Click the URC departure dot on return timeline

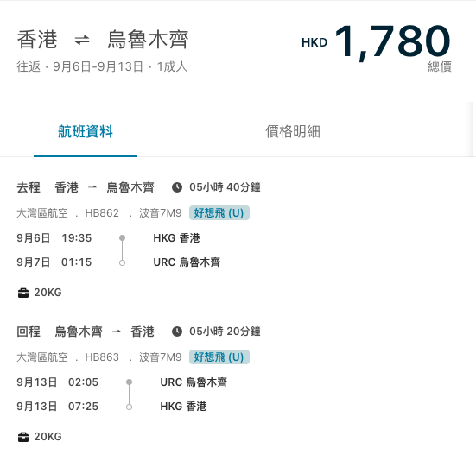[x=129, y=382]
